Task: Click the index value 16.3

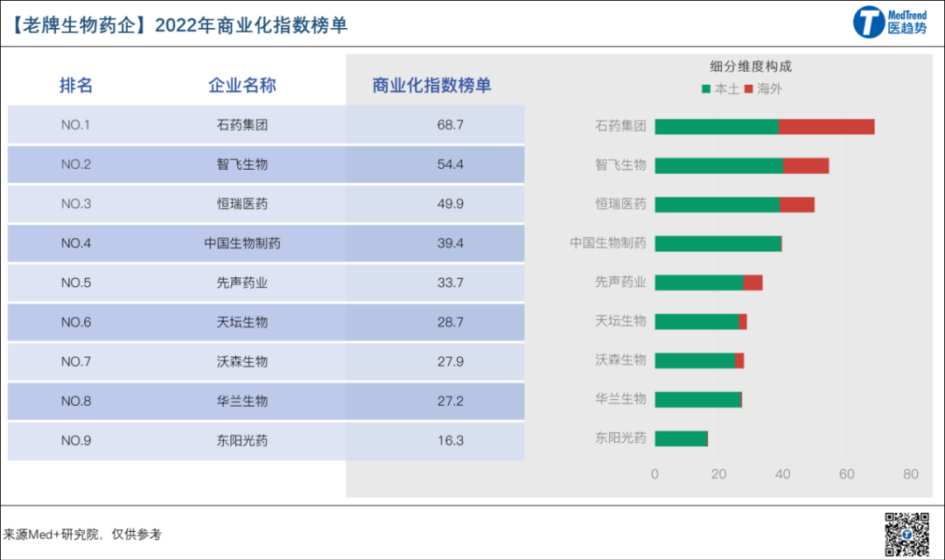Action: 451,441
